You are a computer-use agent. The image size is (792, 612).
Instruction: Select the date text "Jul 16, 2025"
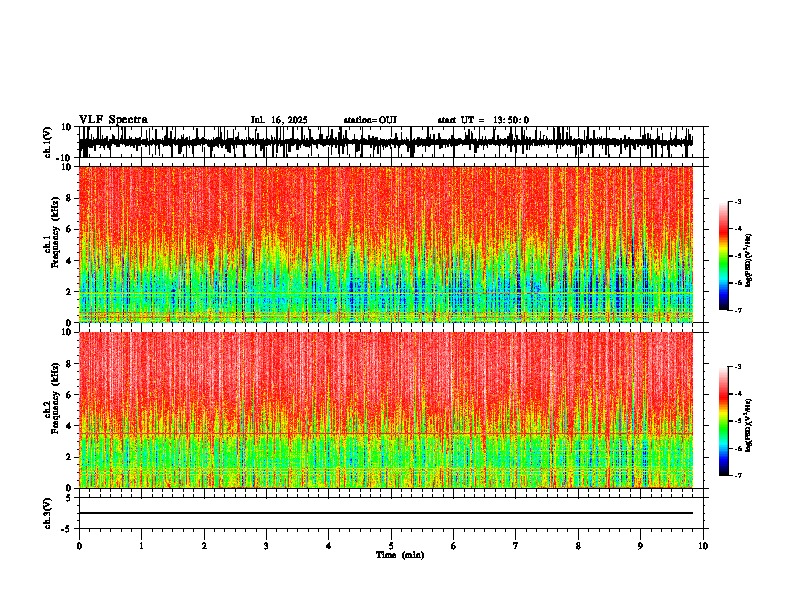coord(279,120)
